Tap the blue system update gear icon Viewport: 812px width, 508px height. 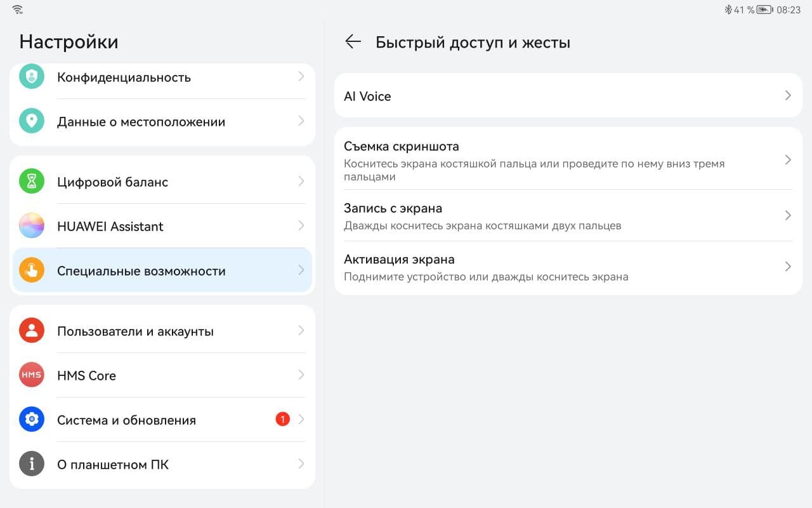32,420
